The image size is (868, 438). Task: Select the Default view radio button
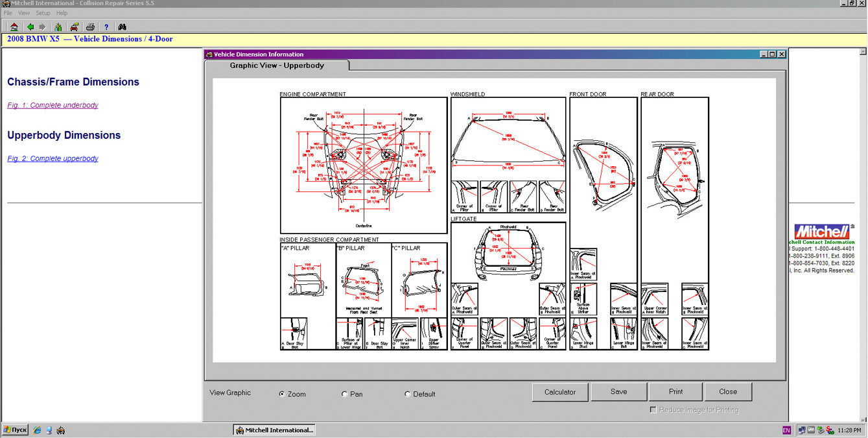point(408,394)
